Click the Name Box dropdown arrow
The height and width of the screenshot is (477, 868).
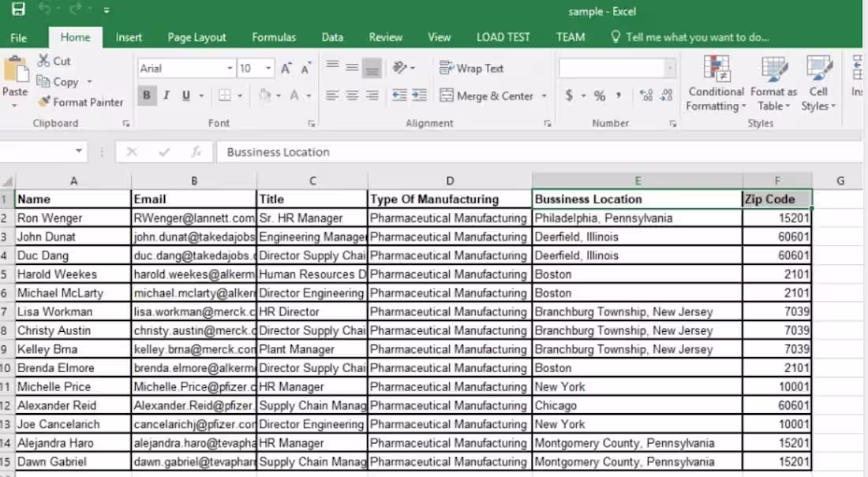[79, 151]
